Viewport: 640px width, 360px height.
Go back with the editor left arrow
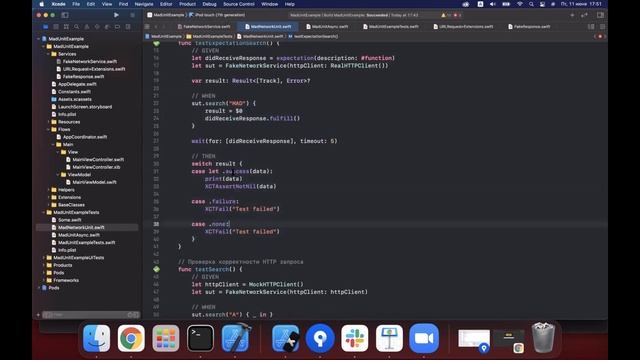[x=156, y=27]
